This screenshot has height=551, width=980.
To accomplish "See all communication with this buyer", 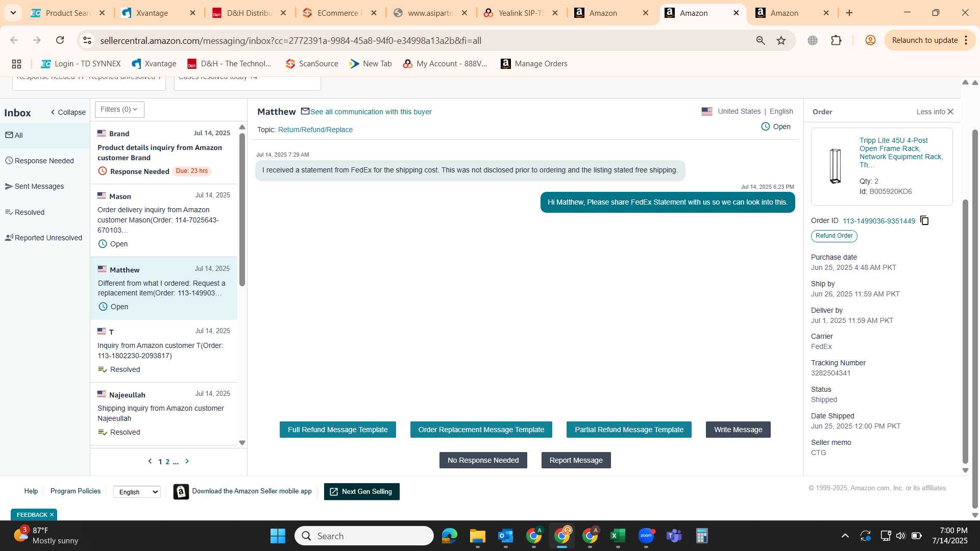I will pyautogui.click(x=371, y=112).
